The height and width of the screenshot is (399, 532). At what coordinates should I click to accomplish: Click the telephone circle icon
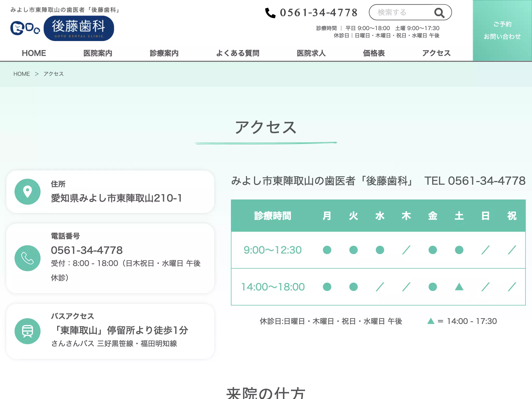[28, 258]
